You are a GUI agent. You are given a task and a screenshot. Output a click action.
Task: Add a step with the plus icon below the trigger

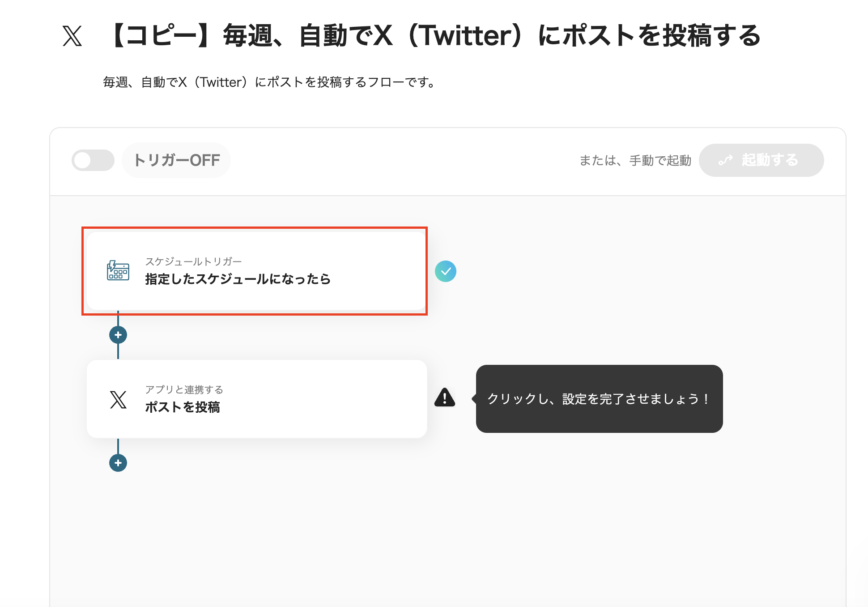coord(118,334)
